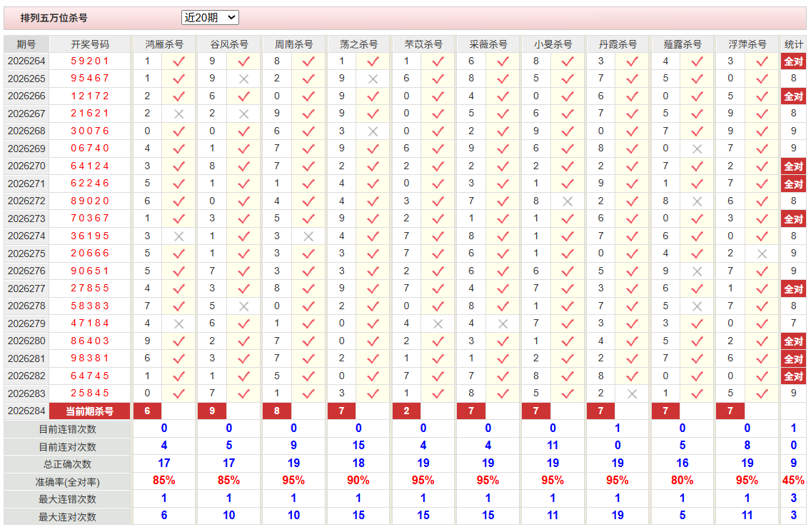Click the 全对 badge in row 2026277
Image resolution: width=811 pixels, height=532 pixels.
pyautogui.click(x=793, y=288)
